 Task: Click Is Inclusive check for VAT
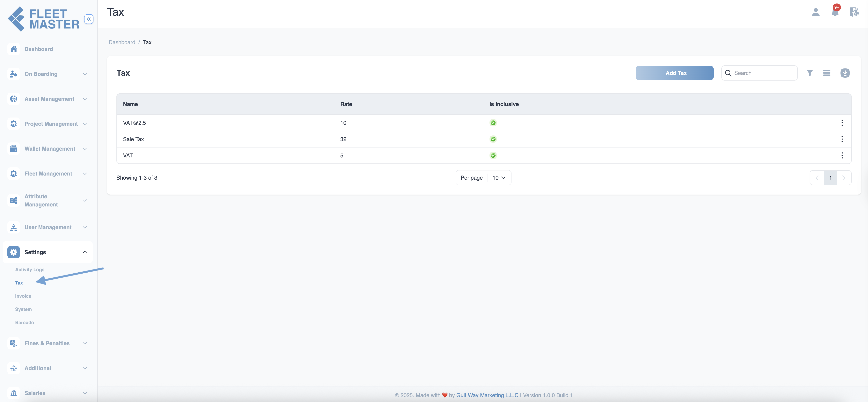point(493,155)
